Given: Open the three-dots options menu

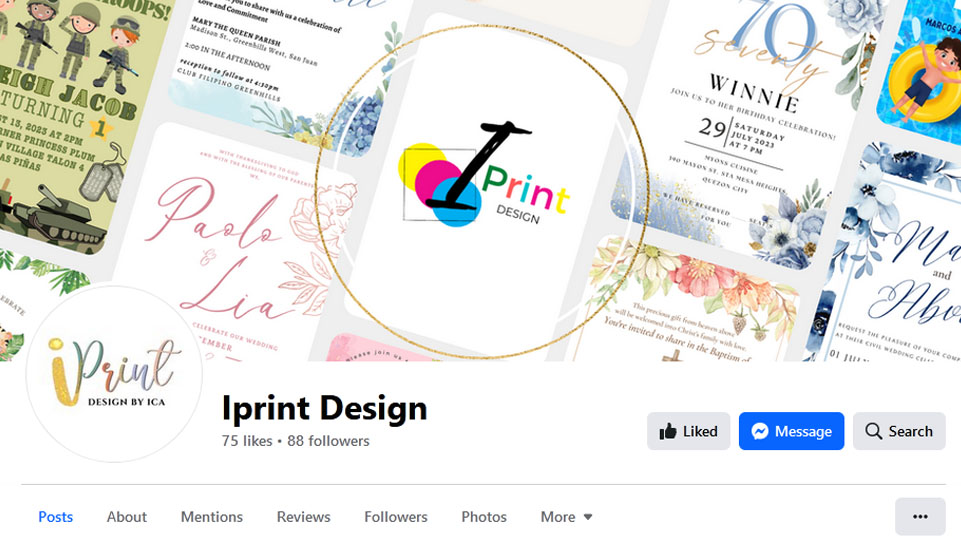Looking at the screenshot, I should 920,517.
